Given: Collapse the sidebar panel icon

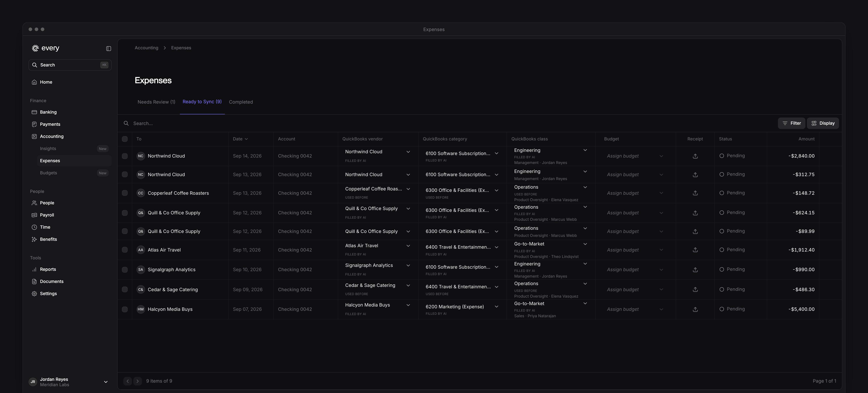Looking at the screenshot, I should 108,48.
